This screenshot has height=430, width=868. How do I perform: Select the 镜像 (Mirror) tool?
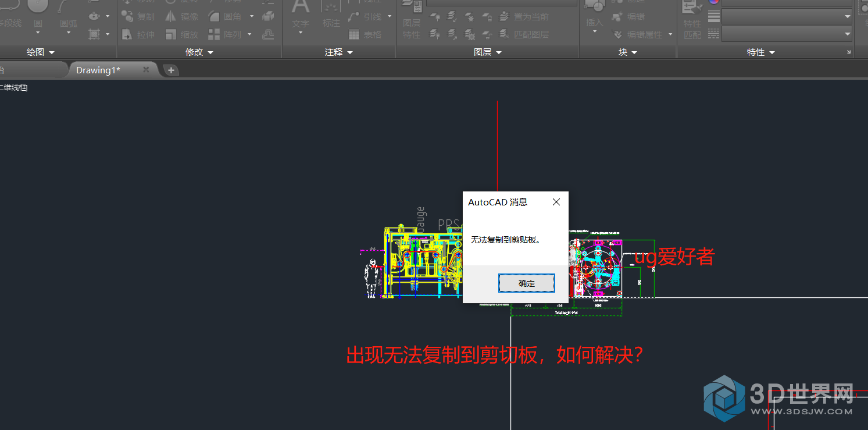coord(182,17)
